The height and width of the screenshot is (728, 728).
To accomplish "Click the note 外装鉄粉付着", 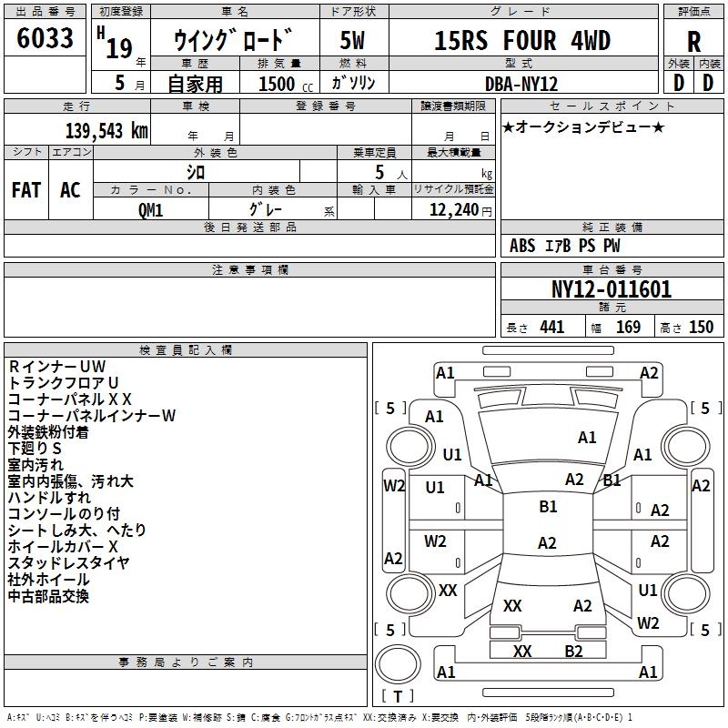I will (x=48, y=432).
